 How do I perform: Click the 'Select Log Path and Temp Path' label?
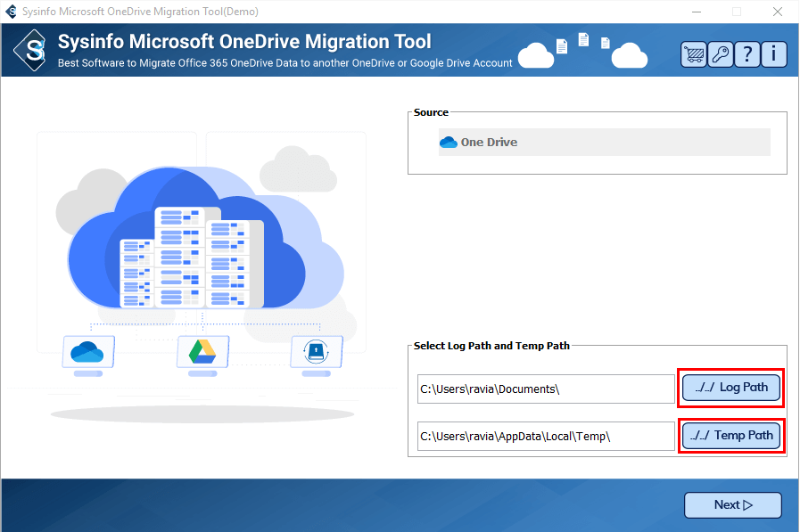point(491,346)
